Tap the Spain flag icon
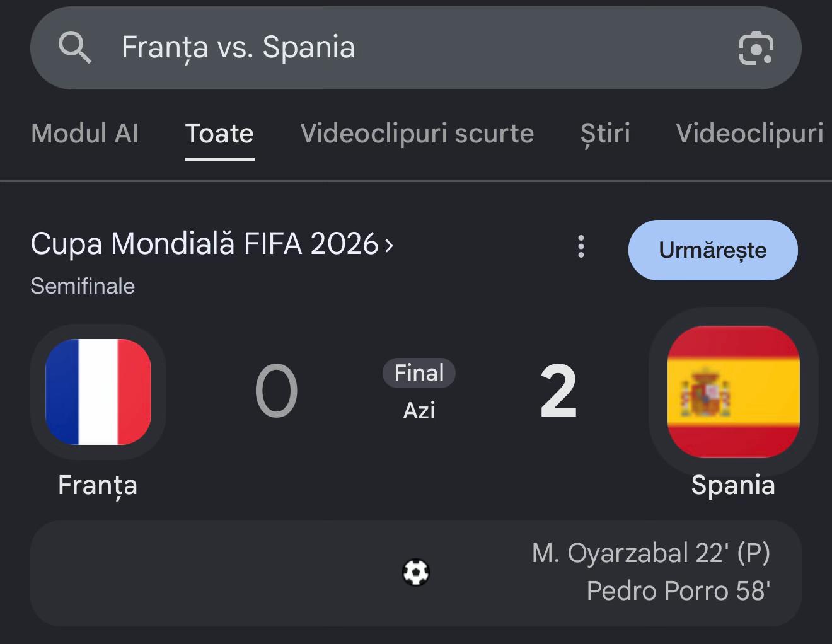This screenshot has height=644, width=832. [x=733, y=392]
